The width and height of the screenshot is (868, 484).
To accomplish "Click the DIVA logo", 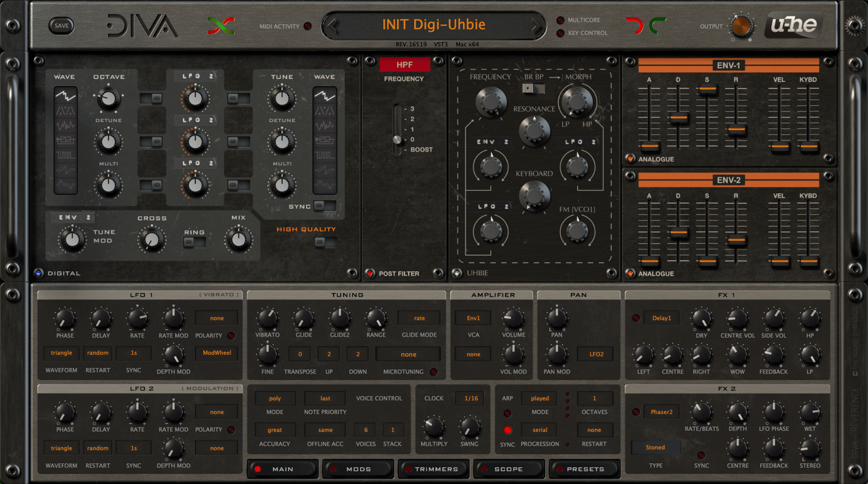I will click(x=142, y=26).
